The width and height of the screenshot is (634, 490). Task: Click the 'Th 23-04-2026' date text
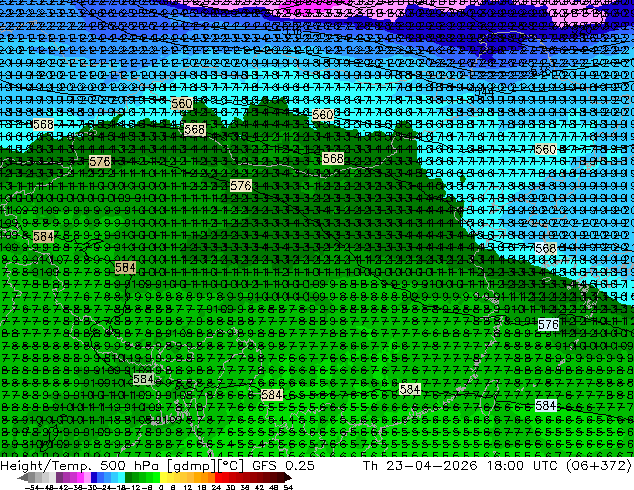420,465
